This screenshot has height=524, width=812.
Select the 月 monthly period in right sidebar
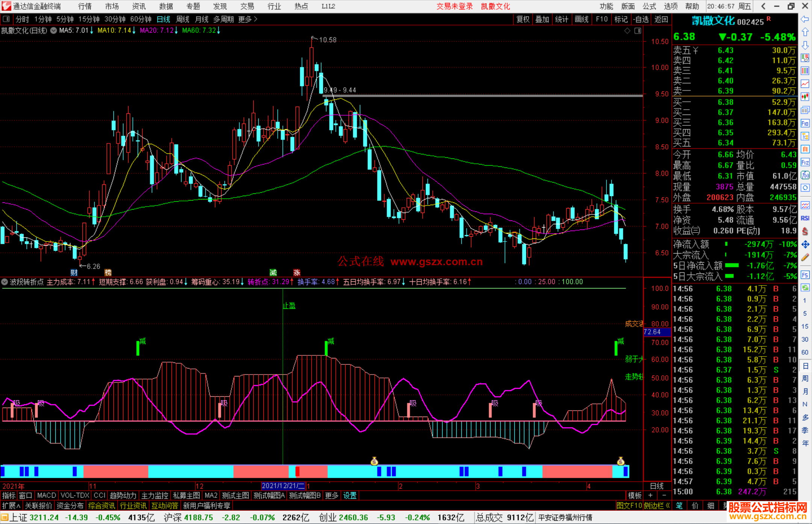tap(805, 391)
